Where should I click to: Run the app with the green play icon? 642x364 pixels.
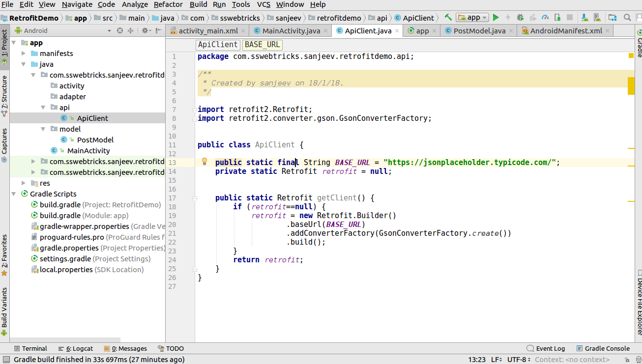pyautogui.click(x=496, y=18)
